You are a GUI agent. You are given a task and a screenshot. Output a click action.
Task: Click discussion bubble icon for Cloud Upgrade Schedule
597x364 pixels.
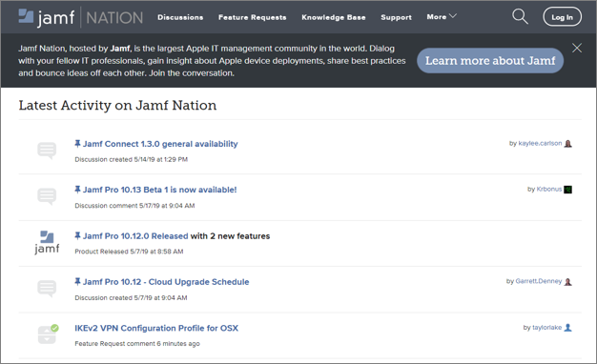tap(47, 289)
